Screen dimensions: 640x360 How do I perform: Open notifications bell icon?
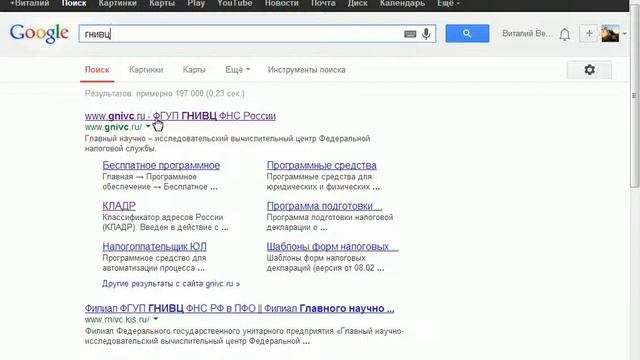click(x=564, y=34)
